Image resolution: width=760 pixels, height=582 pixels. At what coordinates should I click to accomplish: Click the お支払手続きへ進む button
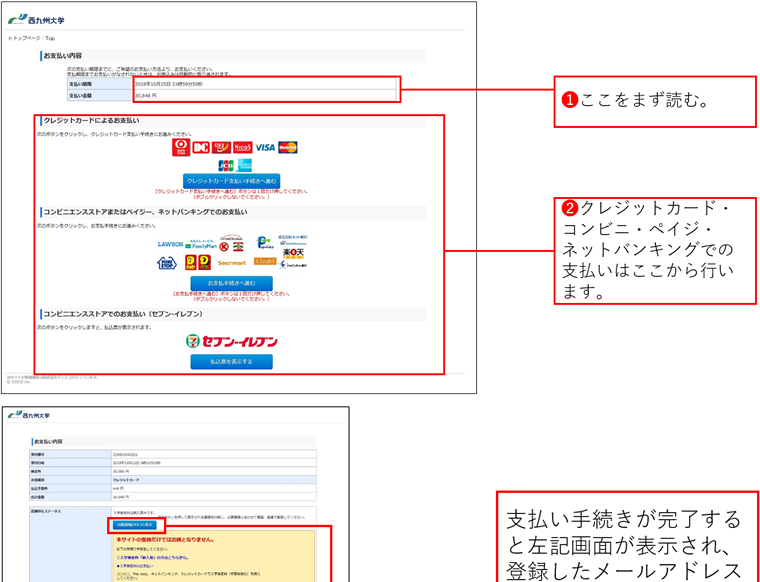232,283
